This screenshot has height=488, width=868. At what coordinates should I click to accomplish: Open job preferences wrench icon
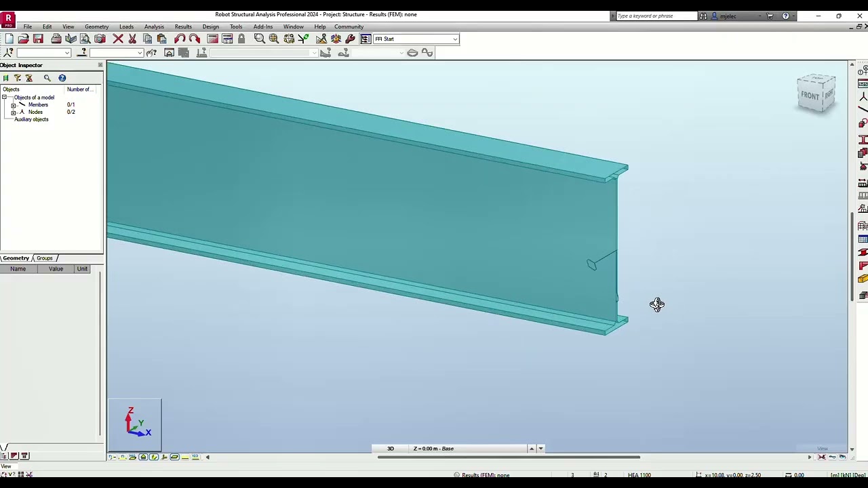(350, 39)
